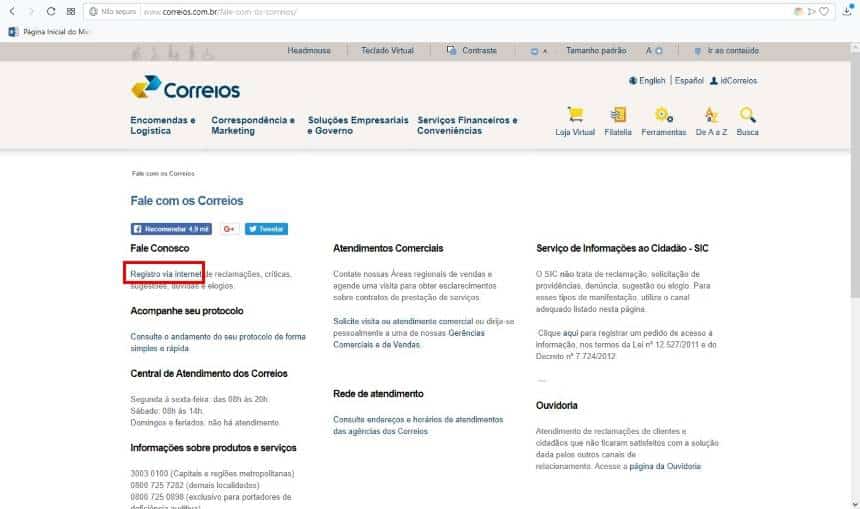Open Loja Virtual shopping cart icon
Image resolution: width=860 pixels, height=509 pixels.
[x=575, y=115]
